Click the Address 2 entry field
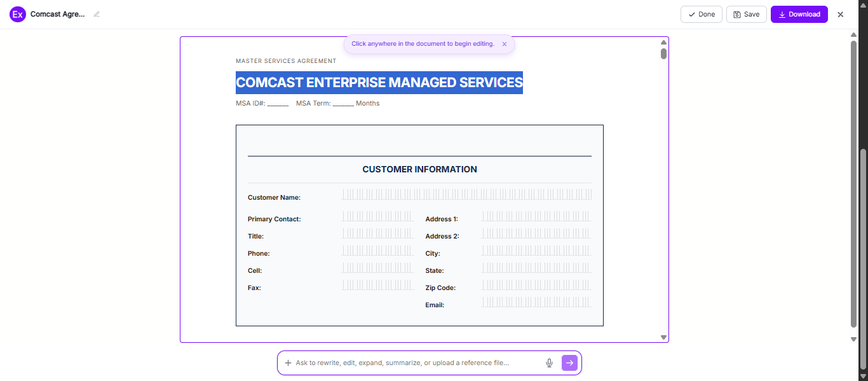 537,233
